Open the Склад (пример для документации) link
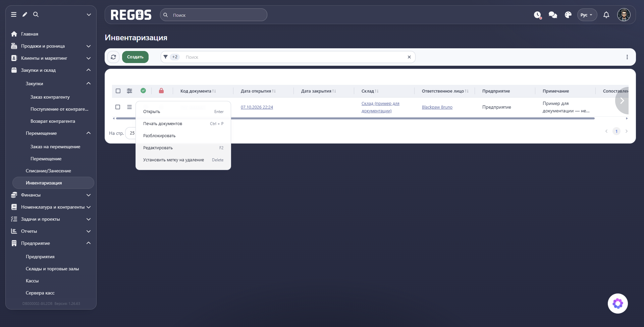This screenshot has height=327, width=644. (380, 107)
